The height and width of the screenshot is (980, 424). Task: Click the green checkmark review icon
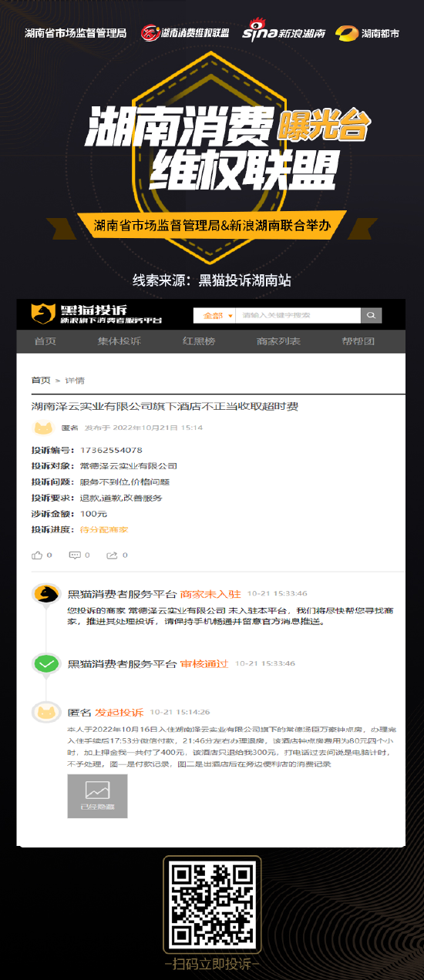(46, 663)
